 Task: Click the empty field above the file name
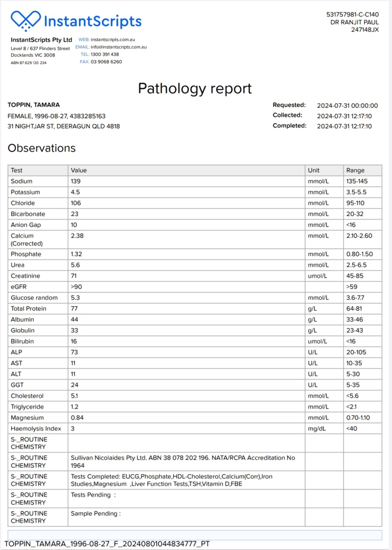pos(195,535)
